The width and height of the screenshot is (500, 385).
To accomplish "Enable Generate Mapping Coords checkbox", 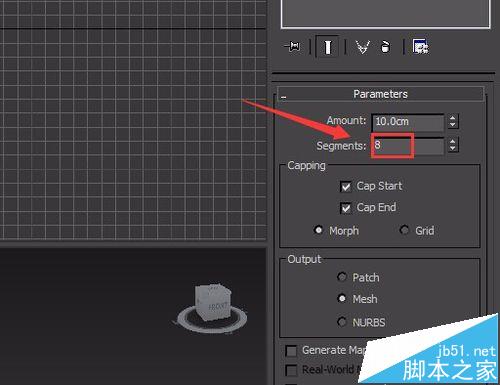I will point(291,351).
